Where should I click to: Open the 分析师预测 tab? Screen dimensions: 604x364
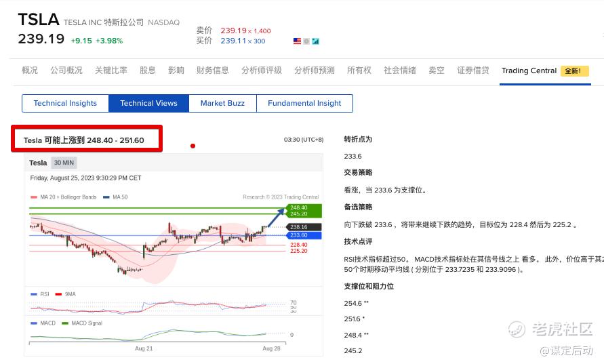(315, 70)
